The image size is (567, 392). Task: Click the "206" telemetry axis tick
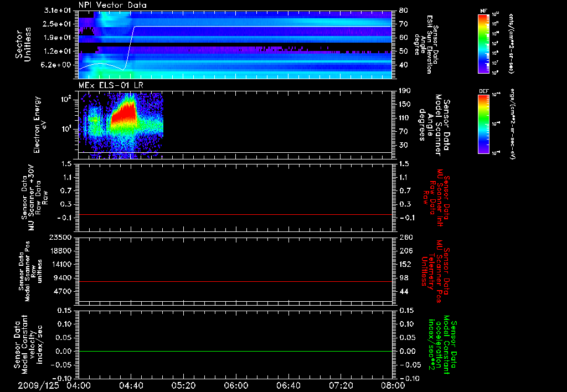coord(405,251)
